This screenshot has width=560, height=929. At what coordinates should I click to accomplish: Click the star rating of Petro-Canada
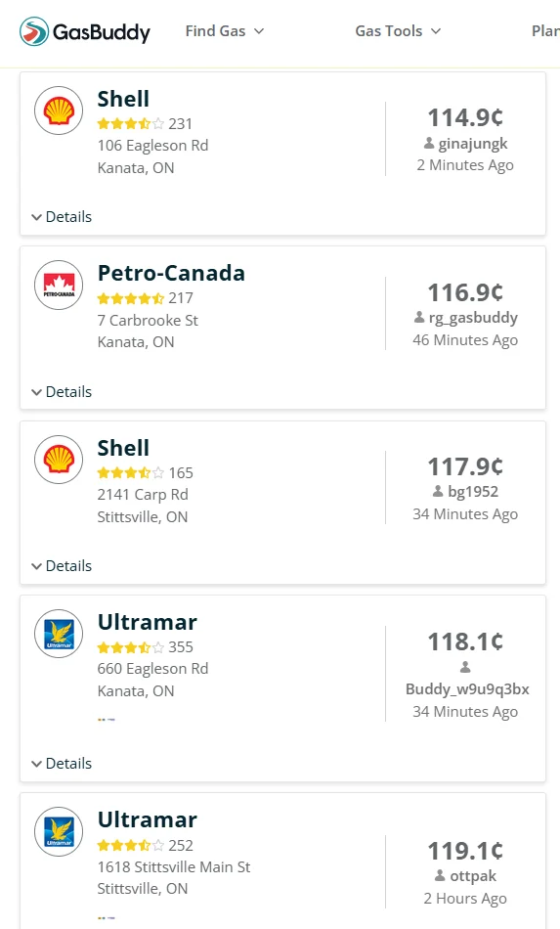coord(131,298)
